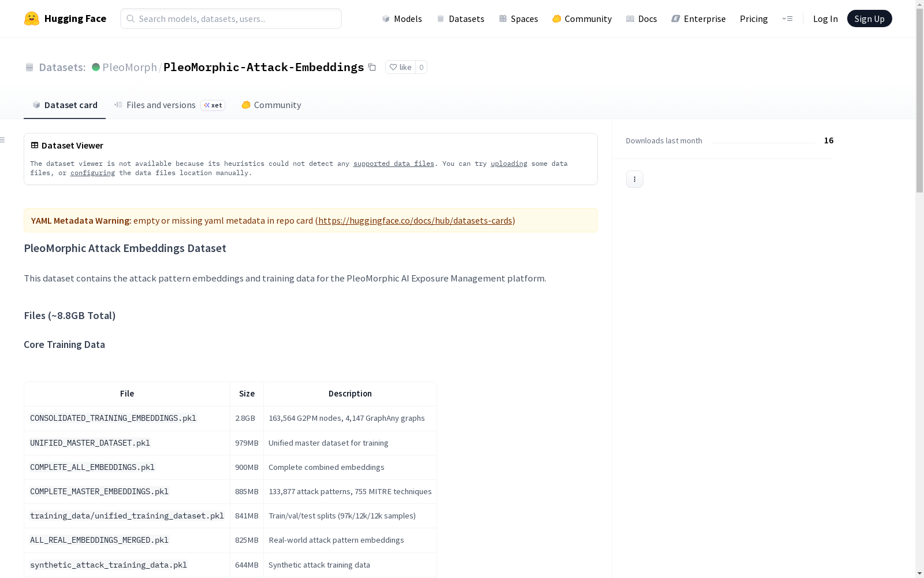The width and height of the screenshot is (924, 578).
Task: Open the PleoMorph organization link
Action: click(129, 67)
